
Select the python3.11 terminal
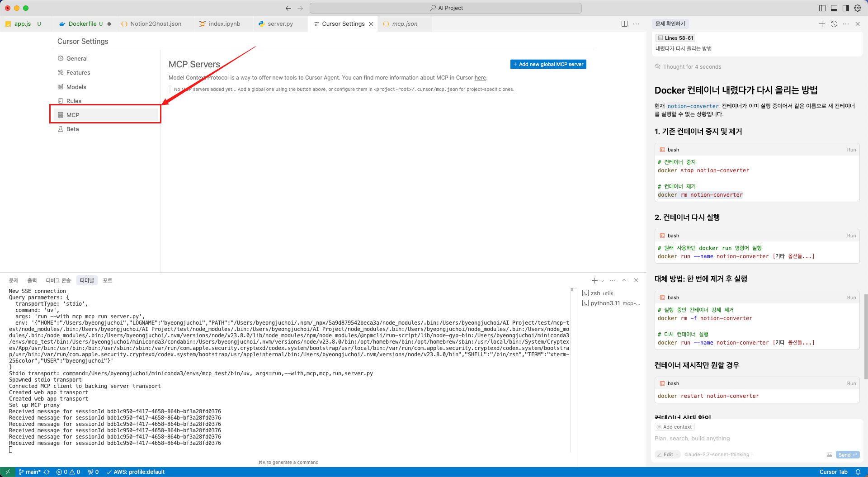[x=612, y=303]
